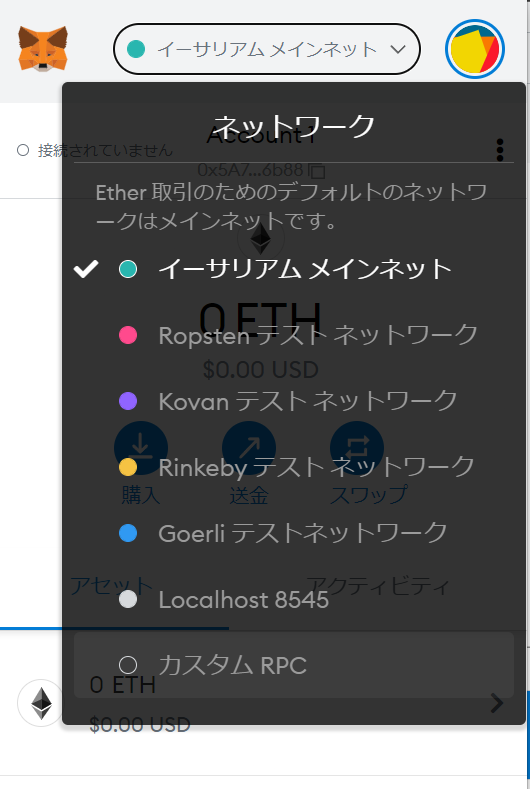Open the ETH asset row chevron
The height and width of the screenshot is (789, 530).
497,703
